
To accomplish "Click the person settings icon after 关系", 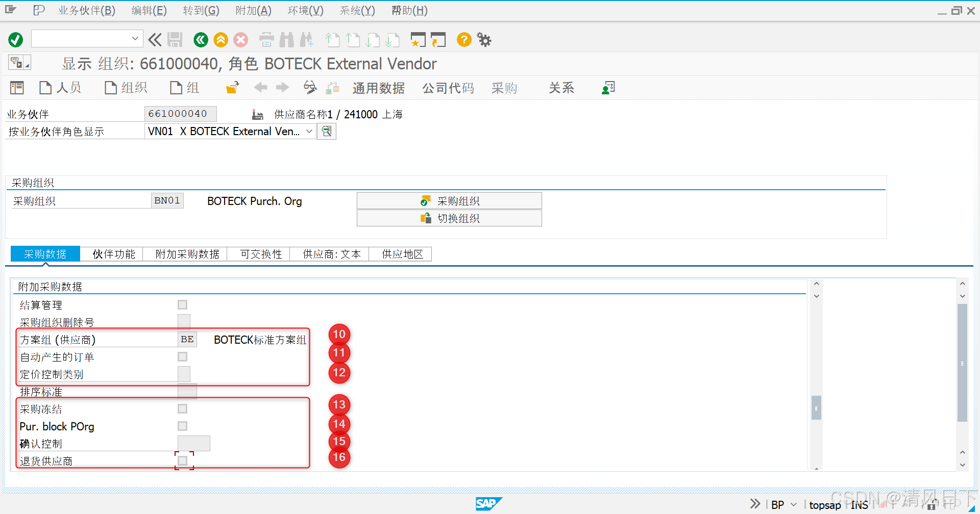I will click(x=608, y=88).
